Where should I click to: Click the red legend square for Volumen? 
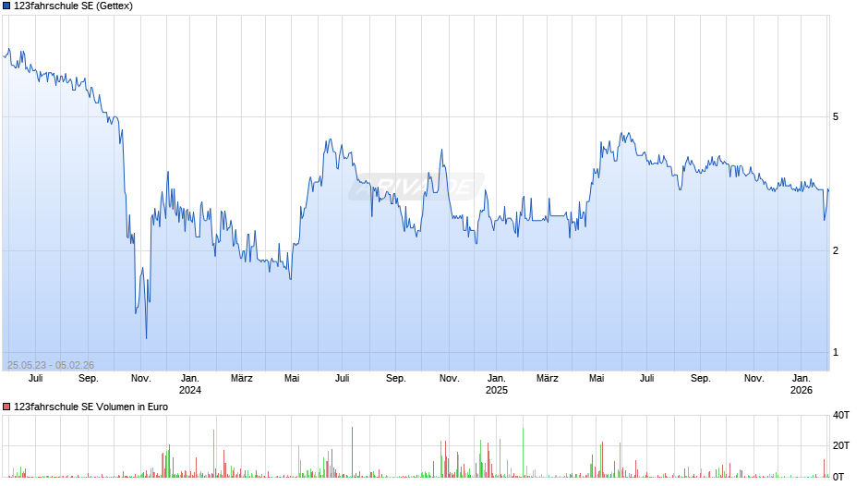pyautogui.click(x=6, y=407)
